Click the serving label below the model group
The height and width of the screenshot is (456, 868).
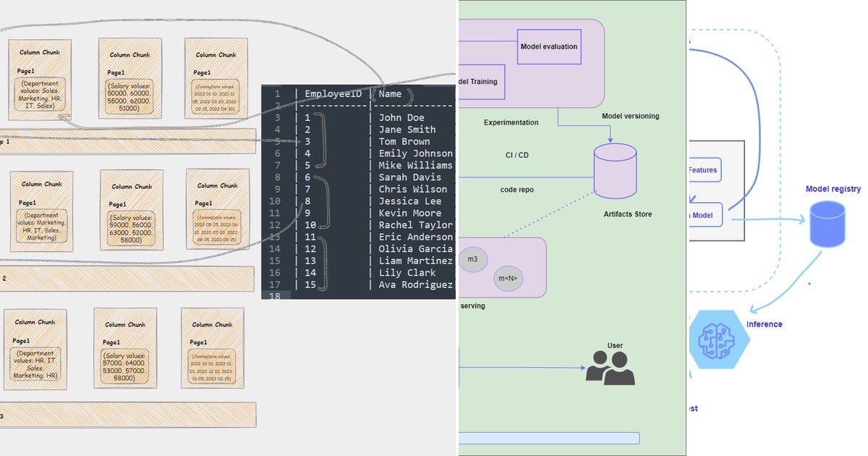(x=472, y=305)
